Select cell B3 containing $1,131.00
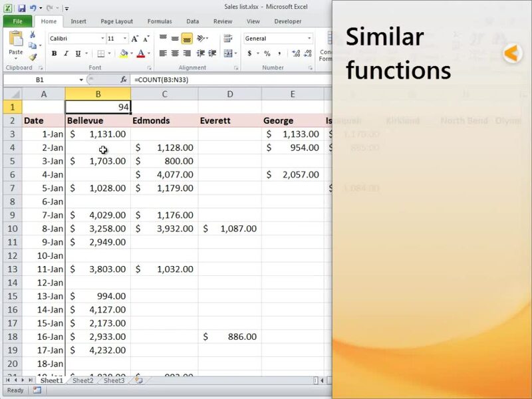Image resolution: width=532 pixels, height=399 pixels. tap(98, 134)
